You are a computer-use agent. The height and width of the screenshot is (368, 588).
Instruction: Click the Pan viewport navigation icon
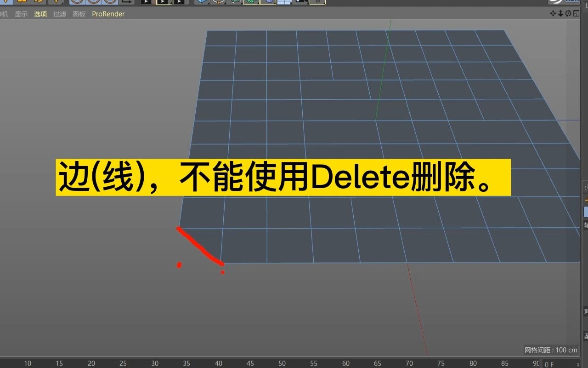click(553, 13)
